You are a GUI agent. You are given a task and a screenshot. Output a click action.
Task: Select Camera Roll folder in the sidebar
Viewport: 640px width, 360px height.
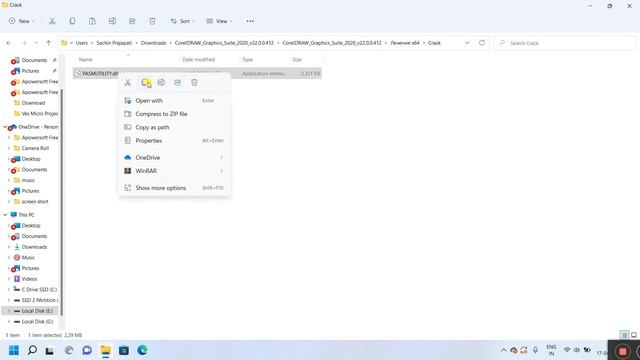(x=35, y=148)
